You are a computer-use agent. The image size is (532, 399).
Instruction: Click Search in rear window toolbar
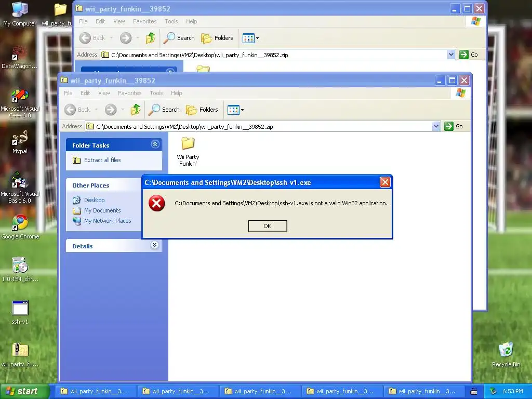179,38
